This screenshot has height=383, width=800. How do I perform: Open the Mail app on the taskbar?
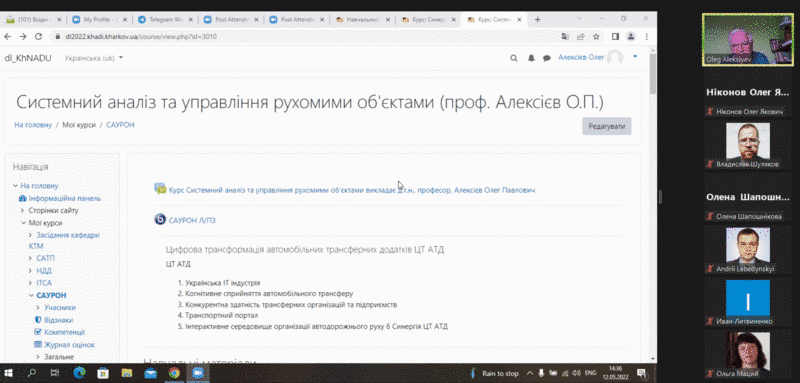(151, 373)
